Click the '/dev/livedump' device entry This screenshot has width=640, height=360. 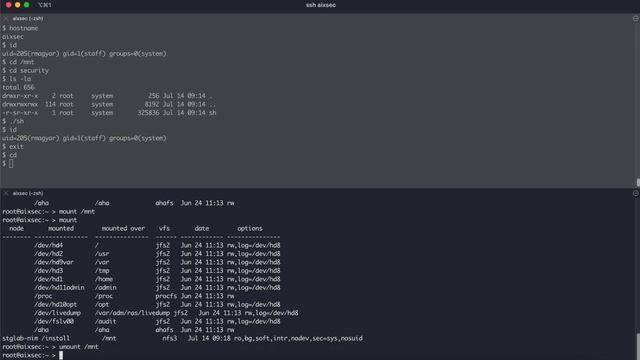58,313
